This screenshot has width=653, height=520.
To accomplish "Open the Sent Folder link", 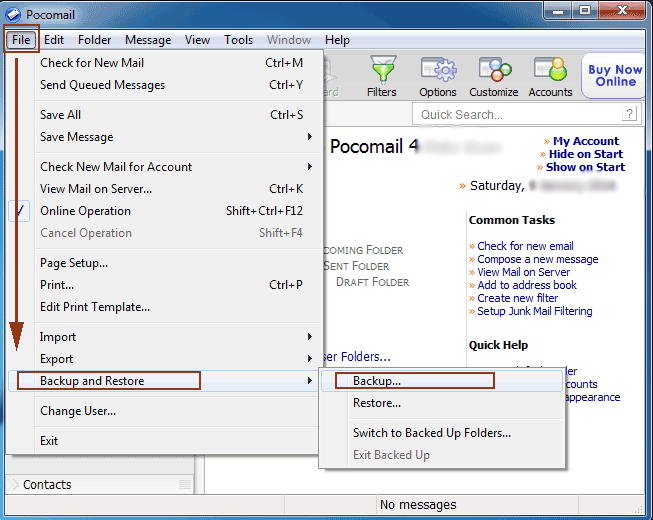I will (x=356, y=266).
